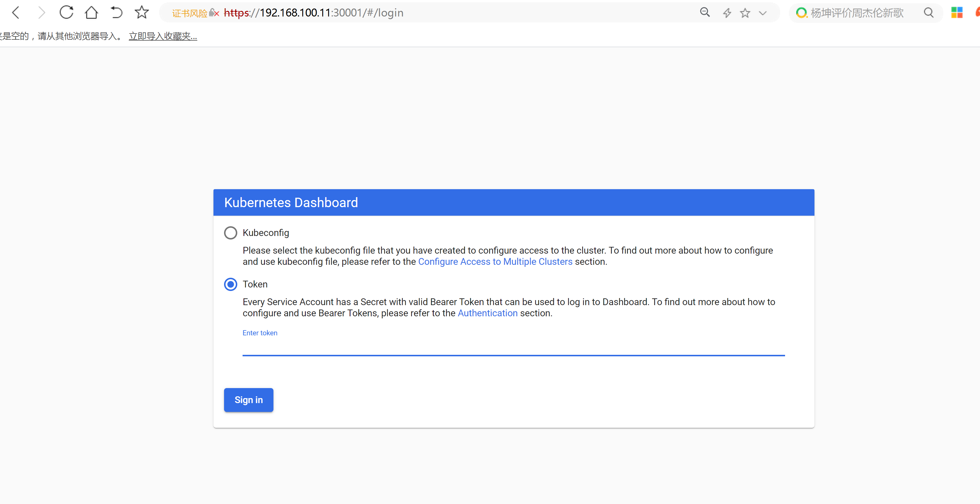This screenshot has height=504, width=980.
Task: Click the lightning speed-mode icon
Action: (727, 13)
